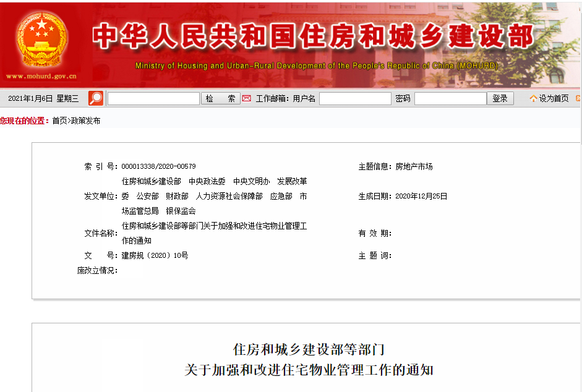
Task: Click the date text 2021年1月6日 星期三
Action: point(43,98)
